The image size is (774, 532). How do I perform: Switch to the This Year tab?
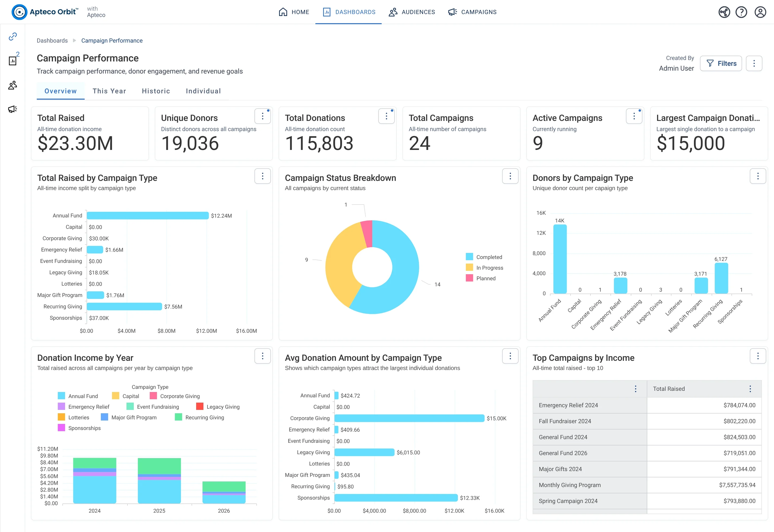coord(109,91)
